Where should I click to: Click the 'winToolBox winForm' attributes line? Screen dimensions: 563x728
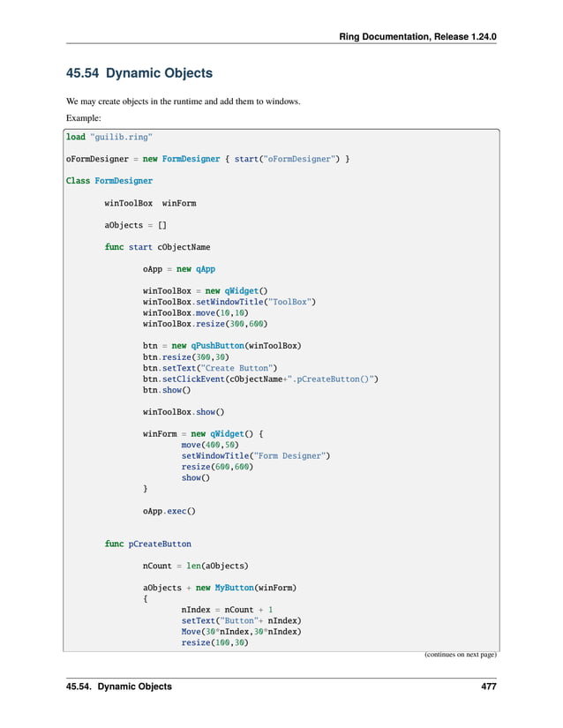point(150,203)
